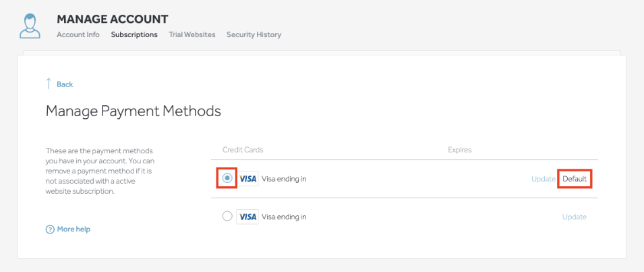
Task: Click the account profile avatar icon
Action: (30, 26)
